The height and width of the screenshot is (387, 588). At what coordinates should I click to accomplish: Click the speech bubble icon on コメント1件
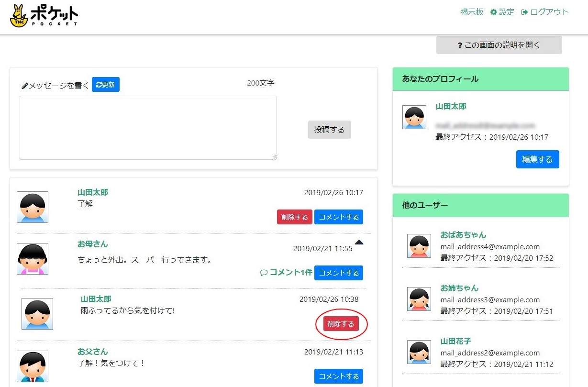click(264, 272)
